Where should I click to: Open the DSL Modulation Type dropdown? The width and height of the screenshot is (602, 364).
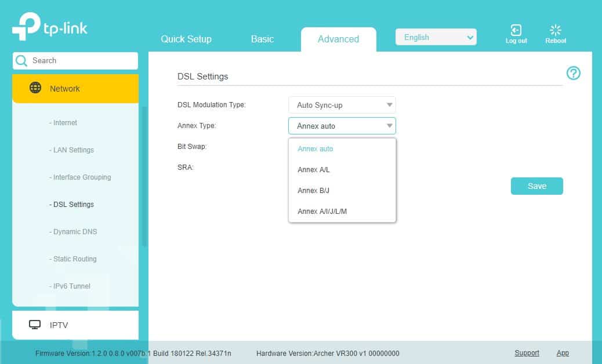click(342, 105)
